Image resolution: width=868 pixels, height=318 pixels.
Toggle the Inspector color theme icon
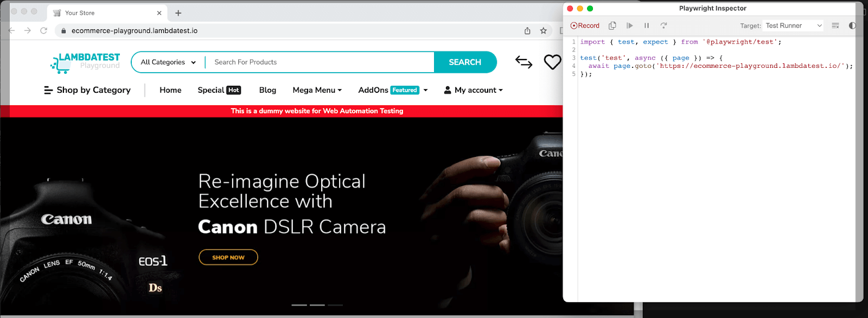click(852, 26)
